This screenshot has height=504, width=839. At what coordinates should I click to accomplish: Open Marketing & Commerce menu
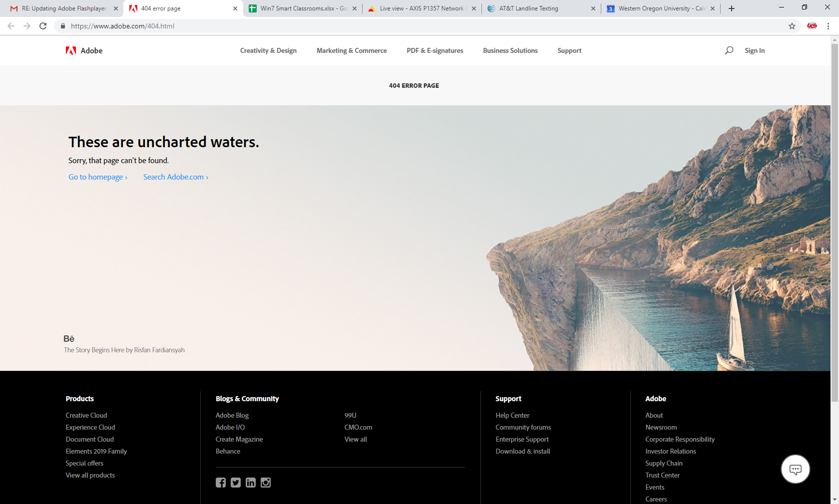coord(352,50)
